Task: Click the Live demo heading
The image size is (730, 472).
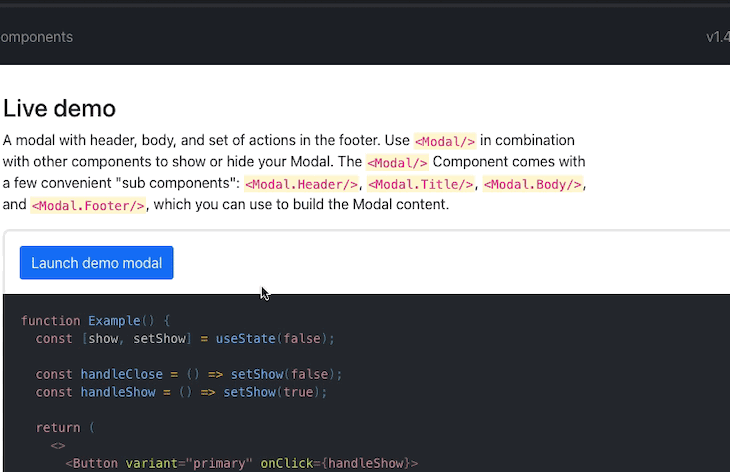Action: [59, 108]
